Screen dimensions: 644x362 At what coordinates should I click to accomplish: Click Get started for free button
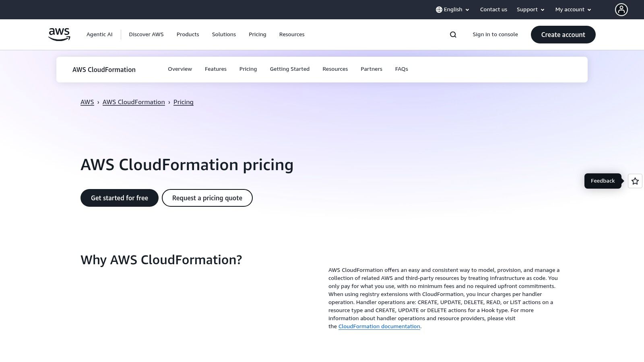[x=120, y=198]
